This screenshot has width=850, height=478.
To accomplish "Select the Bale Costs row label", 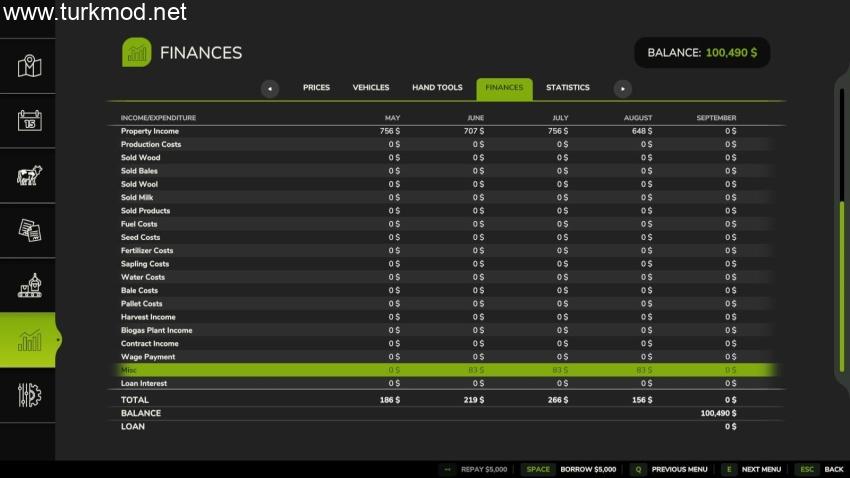I will pos(139,290).
